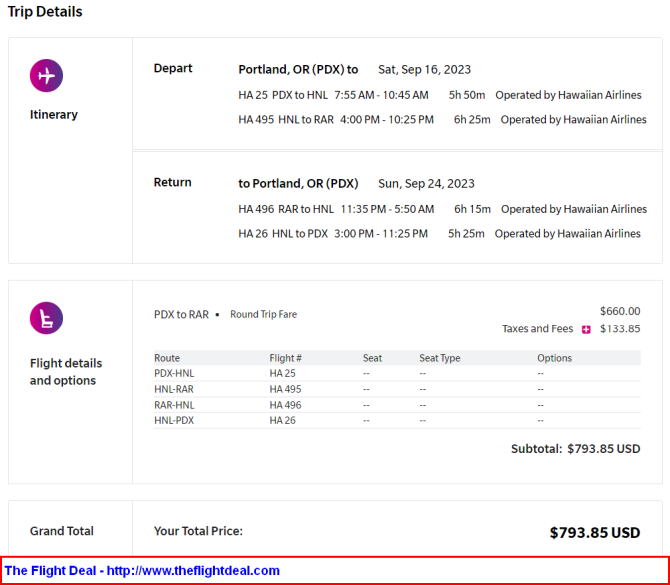Click the bold $793.85 USD total price
Image resolution: width=670 pixels, height=585 pixels.
[595, 533]
